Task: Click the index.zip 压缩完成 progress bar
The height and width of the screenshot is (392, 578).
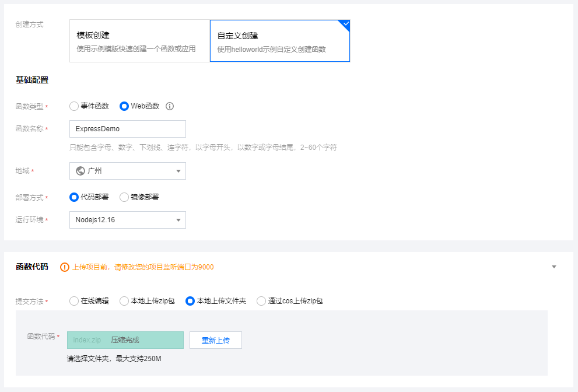Action: (x=125, y=340)
